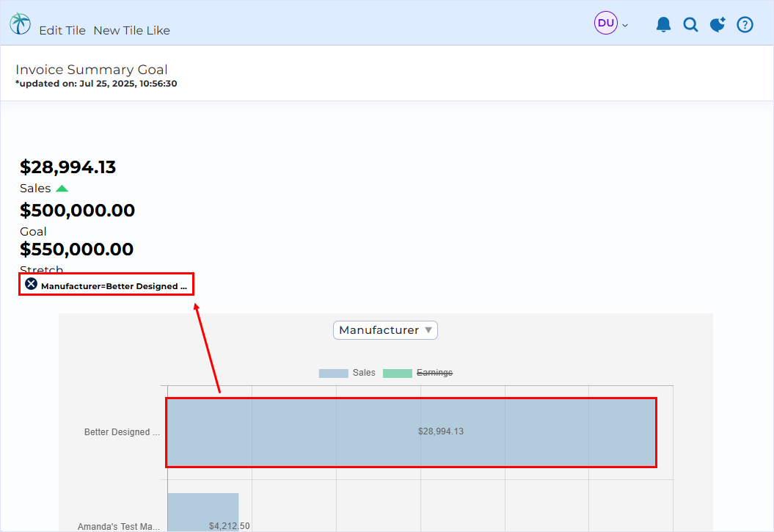774x532 pixels.
Task: Click the $500,000.00 goal value
Action: click(x=77, y=211)
